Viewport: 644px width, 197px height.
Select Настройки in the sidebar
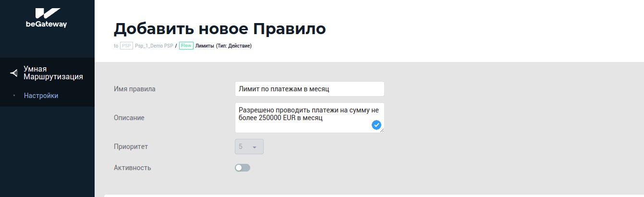41,96
